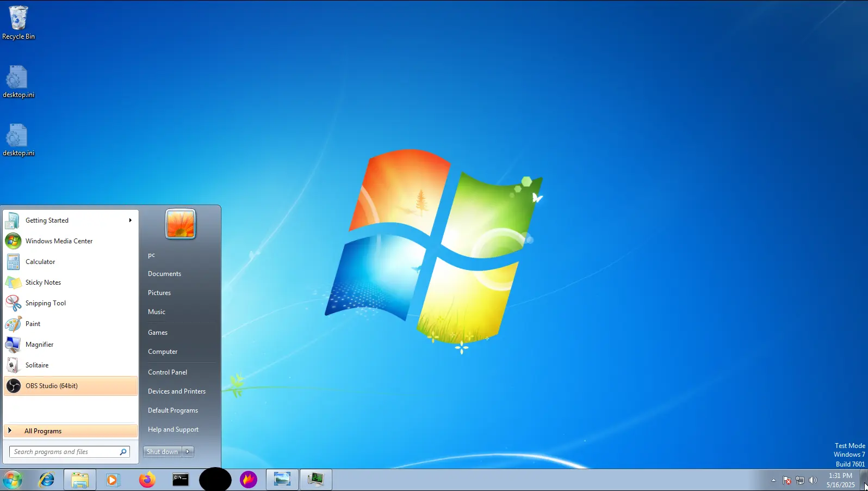Open Devices and Printers
Viewport: 868px width, 491px height.
pos(180,391)
